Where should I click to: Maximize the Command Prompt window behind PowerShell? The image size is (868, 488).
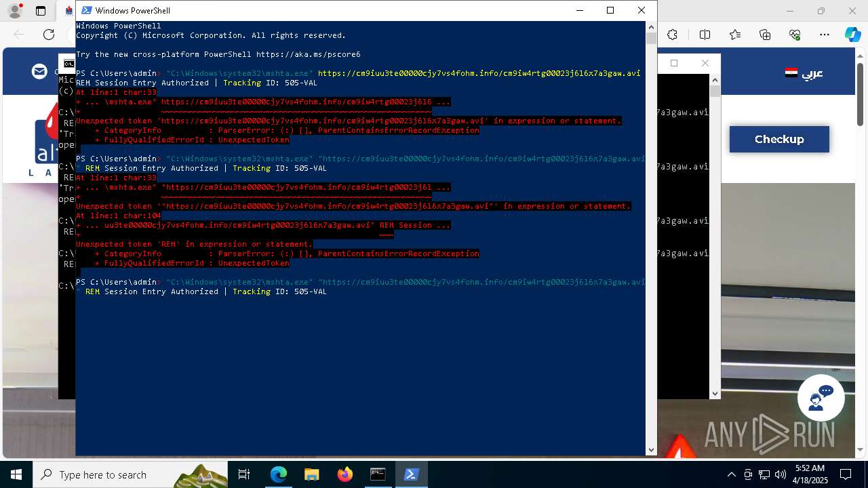(674, 63)
